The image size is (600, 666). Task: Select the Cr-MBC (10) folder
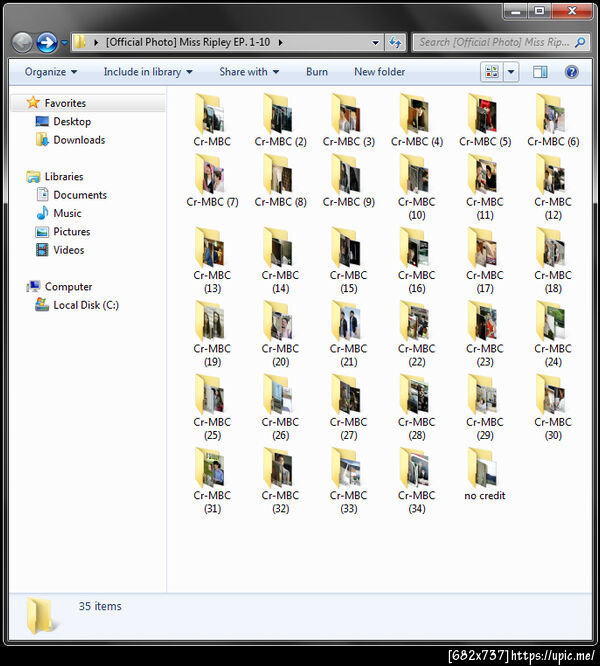pos(417,187)
